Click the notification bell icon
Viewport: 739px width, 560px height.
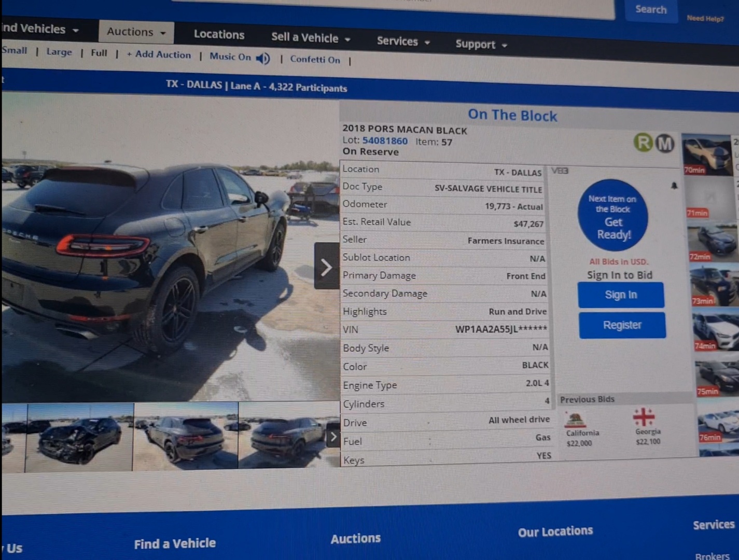674,186
